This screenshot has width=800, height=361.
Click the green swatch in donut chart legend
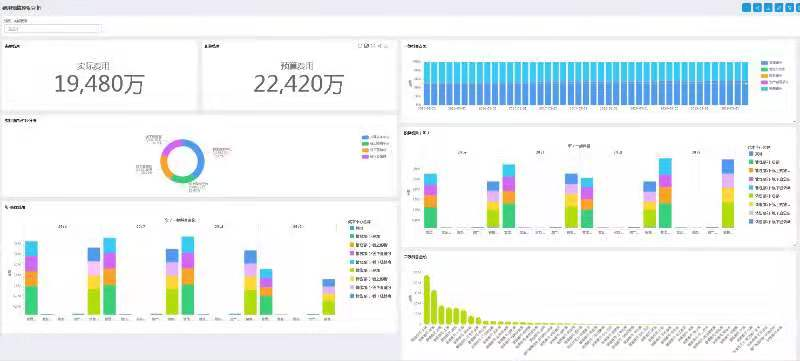click(x=365, y=144)
